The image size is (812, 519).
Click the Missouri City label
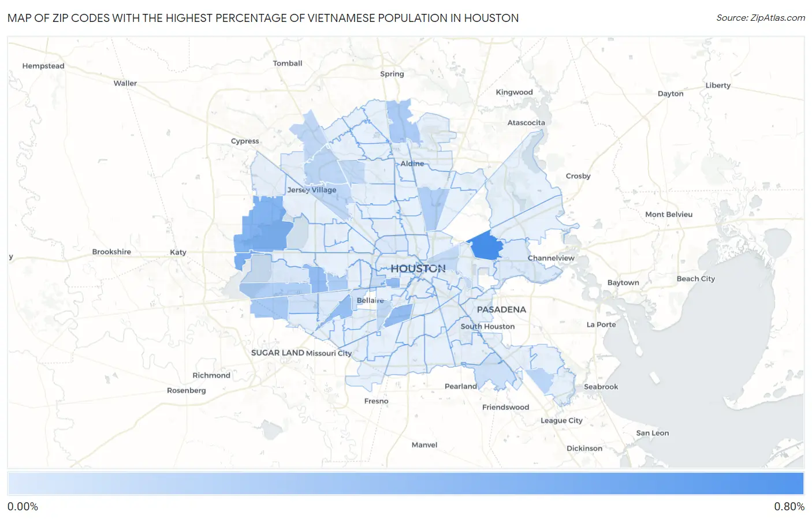click(329, 353)
